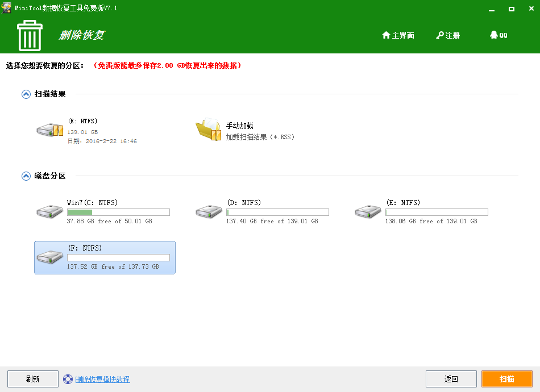Select the Win7 C: drive icon

pos(50,211)
